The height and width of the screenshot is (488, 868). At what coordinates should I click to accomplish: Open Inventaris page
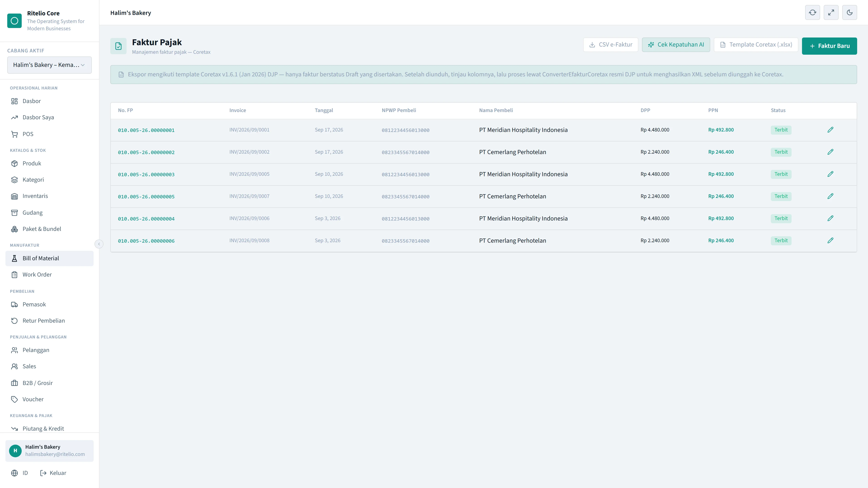click(49, 196)
